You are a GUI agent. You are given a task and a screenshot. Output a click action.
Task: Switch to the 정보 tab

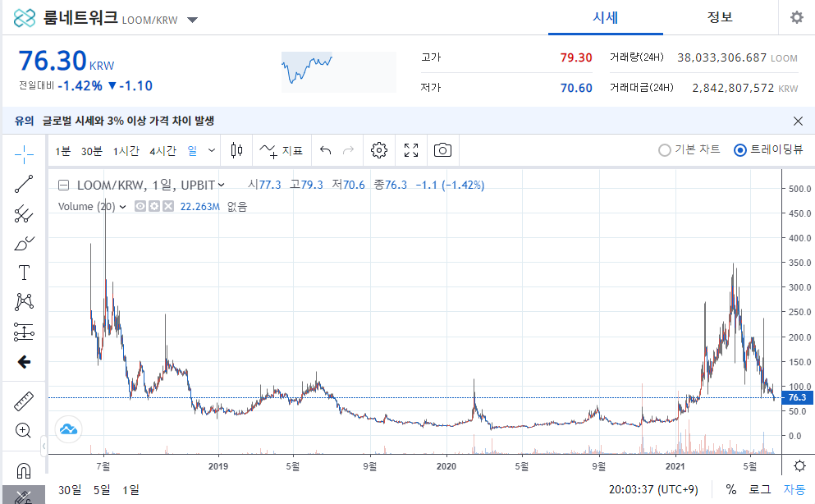pyautogui.click(x=720, y=18)
